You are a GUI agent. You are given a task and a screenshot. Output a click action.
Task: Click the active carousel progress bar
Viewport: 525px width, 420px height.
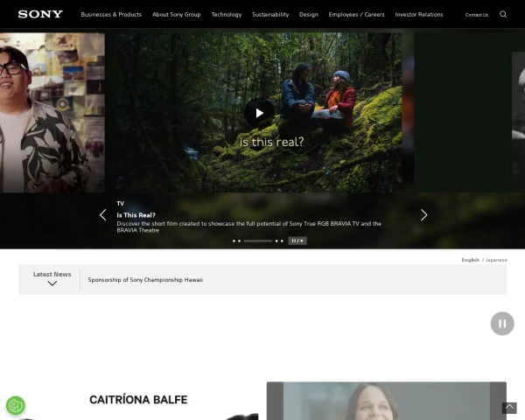click(x=258, y=241)
